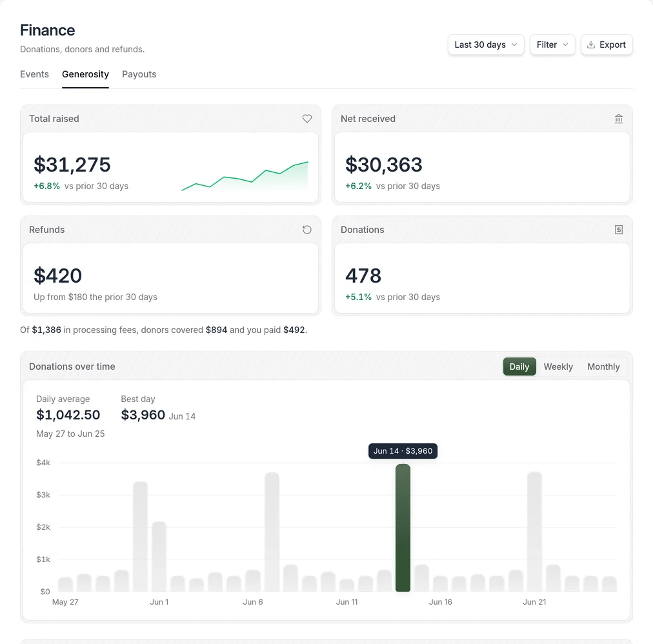Click the +6.8% change label
This screenshot has height=644, width=653.
(46, 186)
